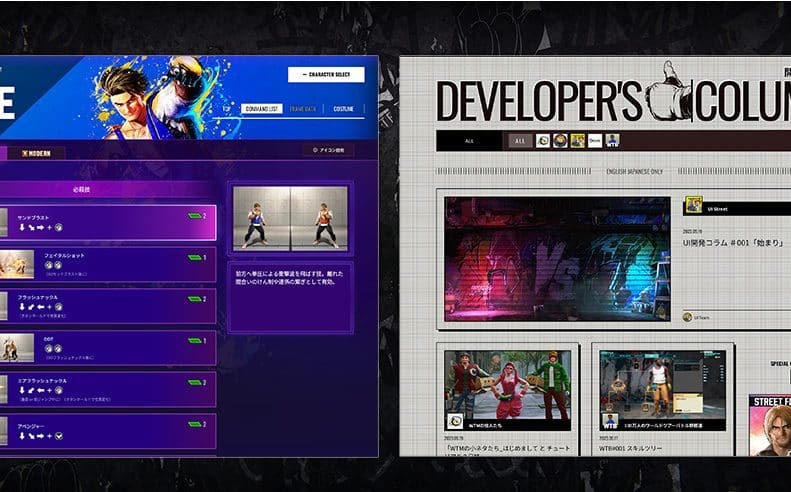Click the ENGLISH JAPANESE ONLY notice text

635,172
